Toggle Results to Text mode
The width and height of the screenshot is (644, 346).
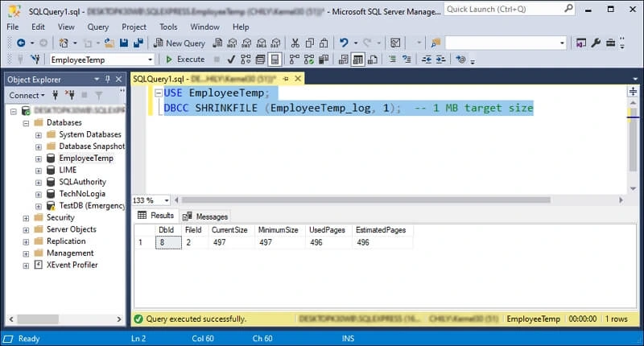(x=344, y=60)
